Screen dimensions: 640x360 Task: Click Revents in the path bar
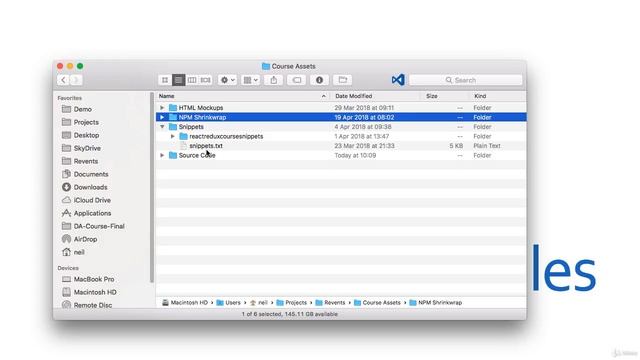point(330,303)
